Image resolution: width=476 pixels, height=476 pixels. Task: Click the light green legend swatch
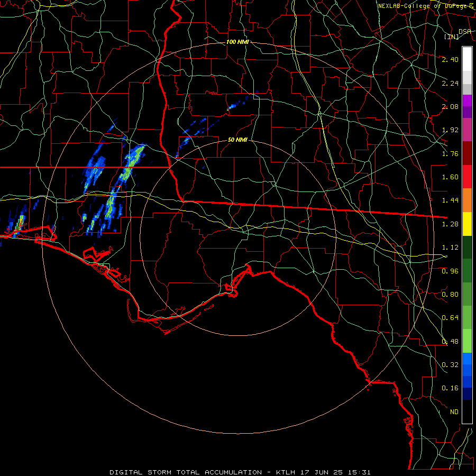click(467, 341)
